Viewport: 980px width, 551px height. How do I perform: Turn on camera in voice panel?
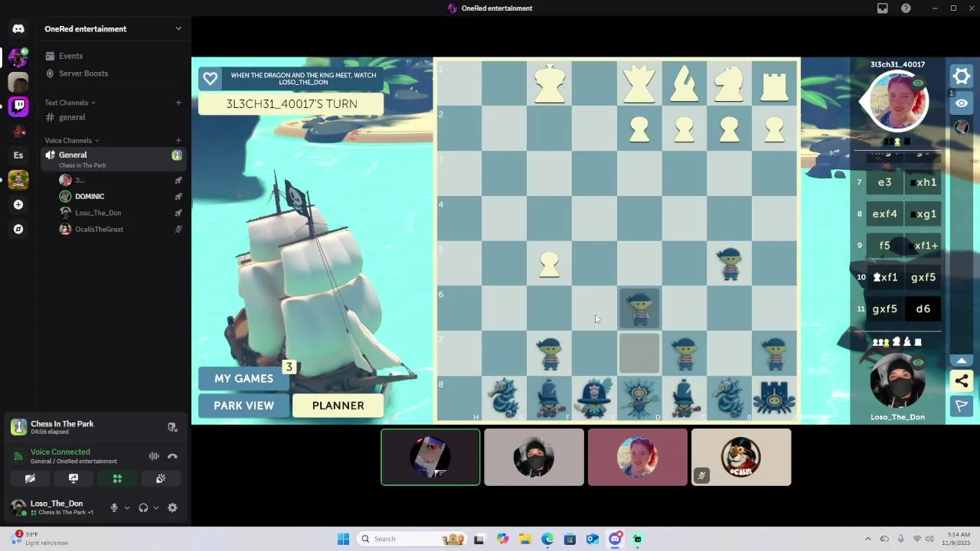coord(30,478)
